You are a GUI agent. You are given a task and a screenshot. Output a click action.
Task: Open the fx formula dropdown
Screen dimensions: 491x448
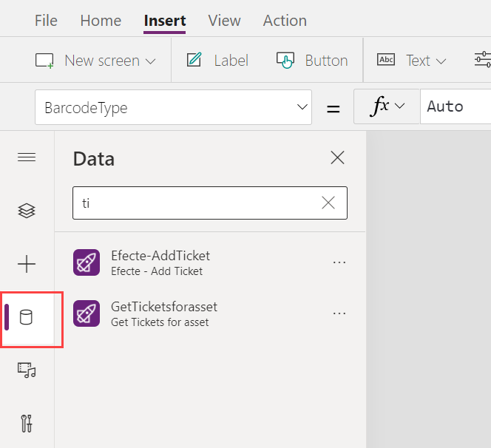tap(387, 106)
